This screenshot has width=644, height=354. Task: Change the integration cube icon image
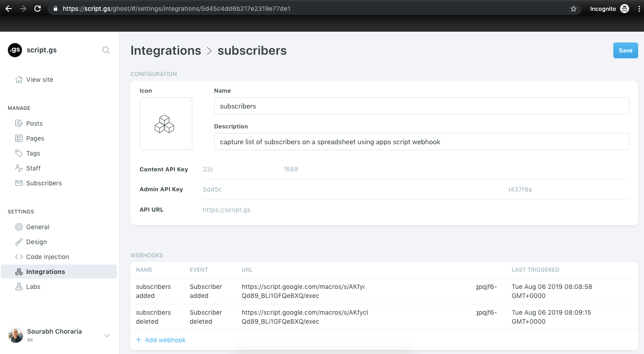point(166,124)
